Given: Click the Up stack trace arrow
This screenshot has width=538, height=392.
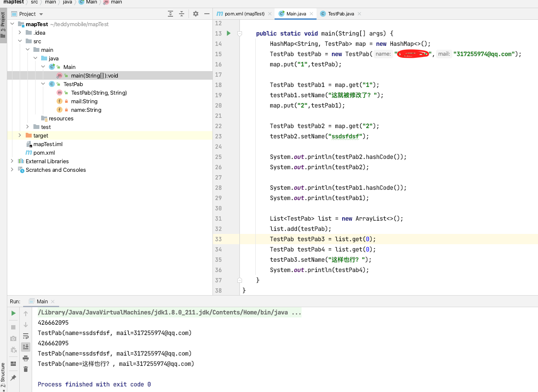Looking at the screenshot, I should tap(26, 314).
